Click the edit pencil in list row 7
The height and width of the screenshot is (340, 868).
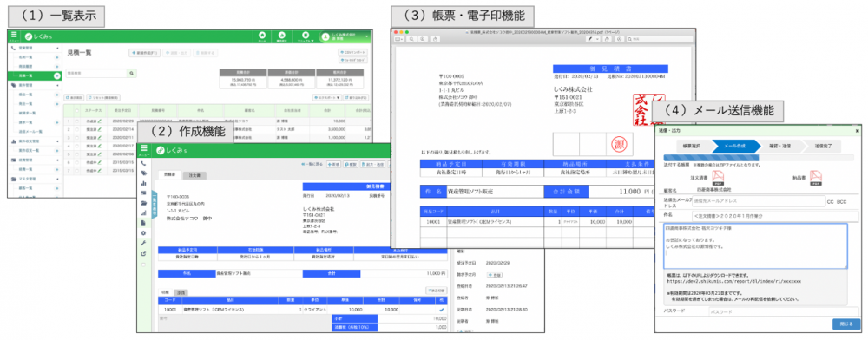click(100, 172)
